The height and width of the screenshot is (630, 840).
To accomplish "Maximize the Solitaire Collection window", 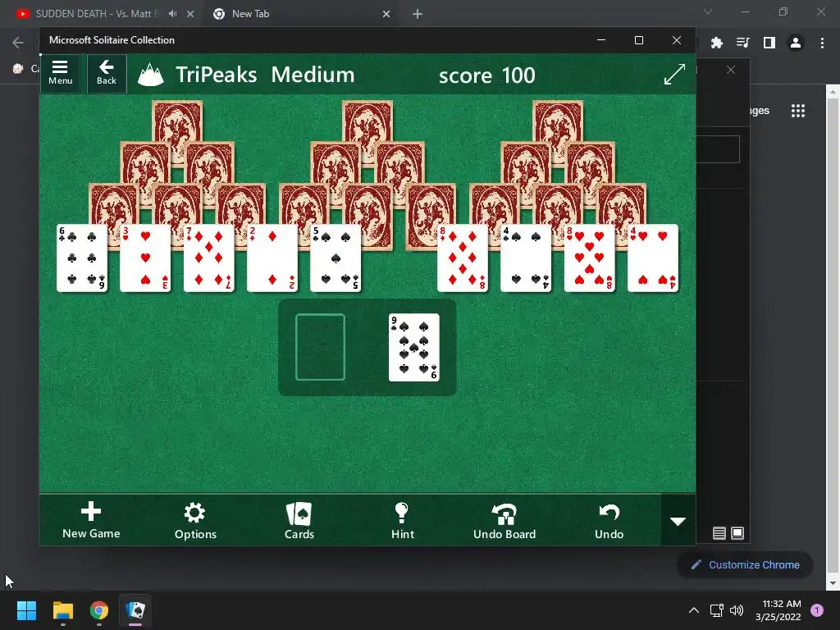I will 638,40.
